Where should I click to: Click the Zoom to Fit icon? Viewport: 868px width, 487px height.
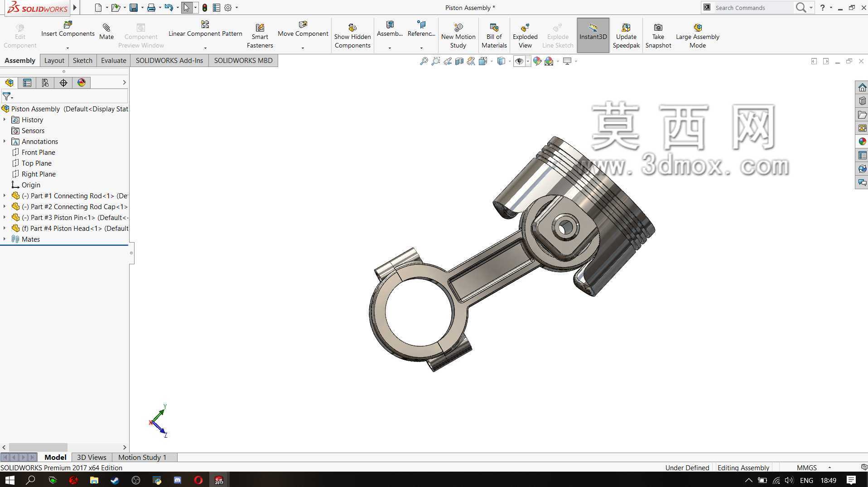click(x=424, y=61)
